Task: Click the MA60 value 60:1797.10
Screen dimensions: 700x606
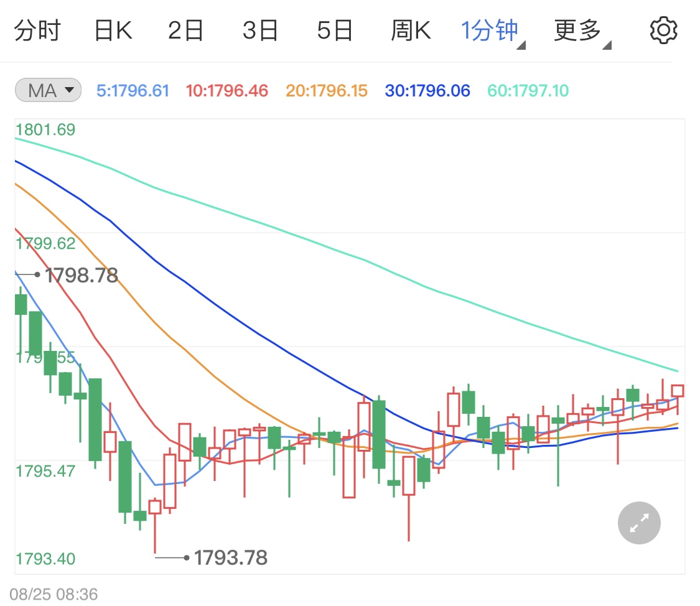Action: pyautogui.click(x=528, y=91)
